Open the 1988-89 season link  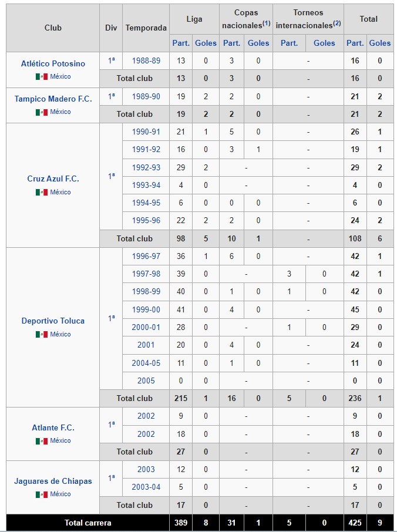click(x=146, y=60)
